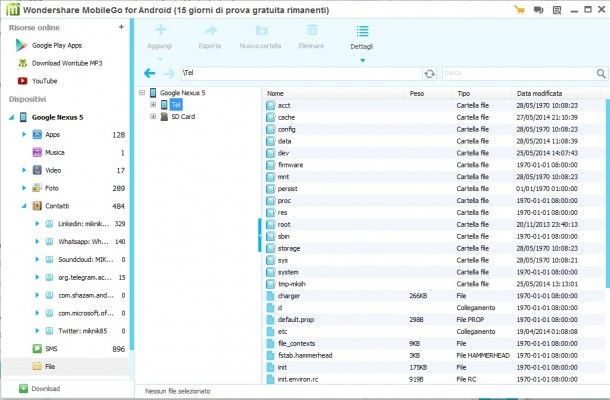Collapse the Contatti category
The height and width of the screenshot is (400, 610).
[24, 206]
